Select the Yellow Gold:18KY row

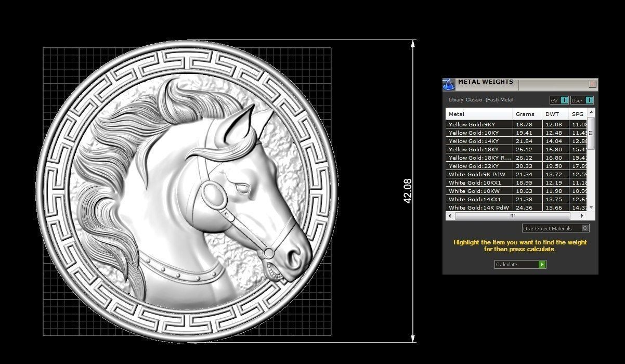coord(517,149)
